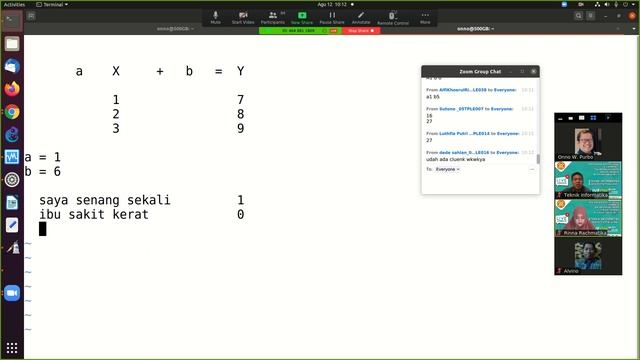640x360 pixels.
Task: Click Start Video in the Zoom toolbar
Action: 243,18
